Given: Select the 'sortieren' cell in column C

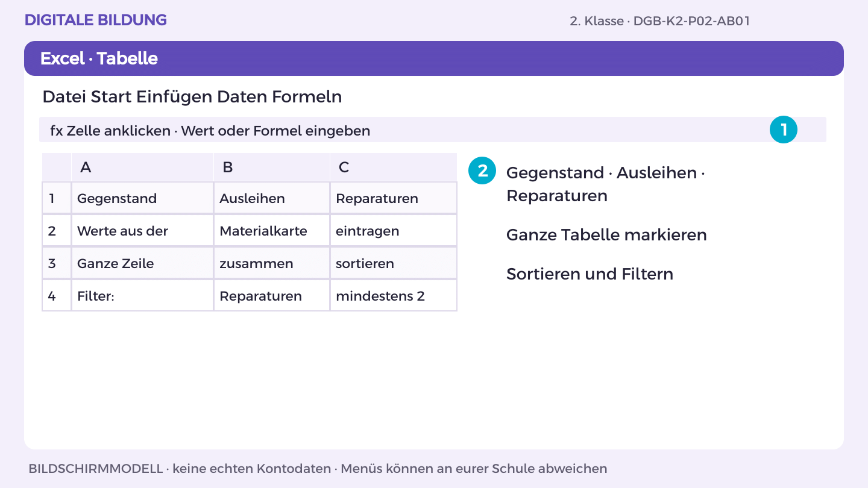Looking at the screenshot, I should click(394, 263).
